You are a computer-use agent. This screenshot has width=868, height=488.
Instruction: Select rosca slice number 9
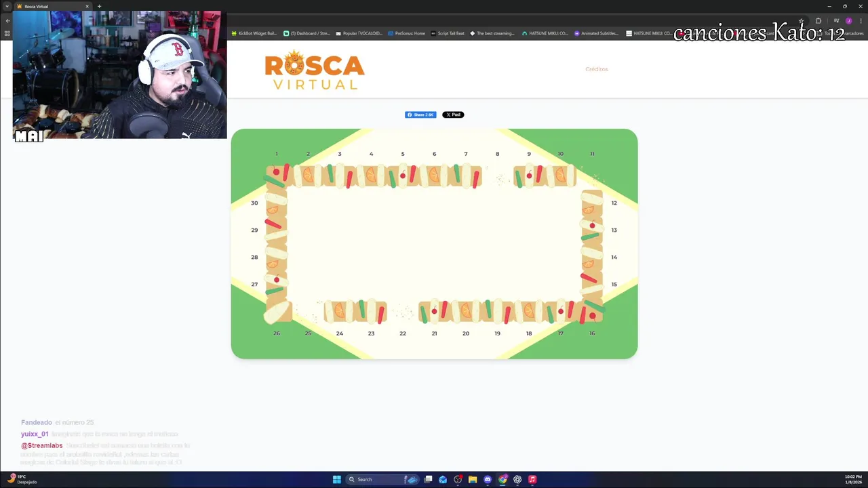[x=529, y=176]
